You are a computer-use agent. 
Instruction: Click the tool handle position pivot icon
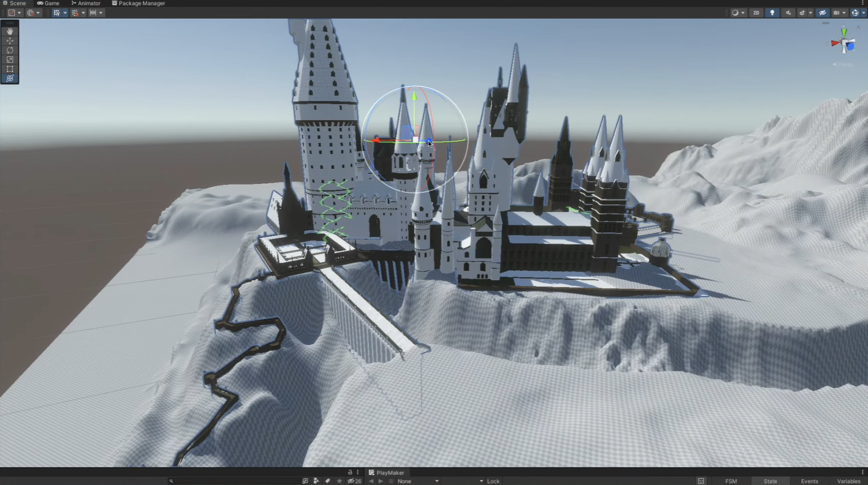[x=11, y=13]
